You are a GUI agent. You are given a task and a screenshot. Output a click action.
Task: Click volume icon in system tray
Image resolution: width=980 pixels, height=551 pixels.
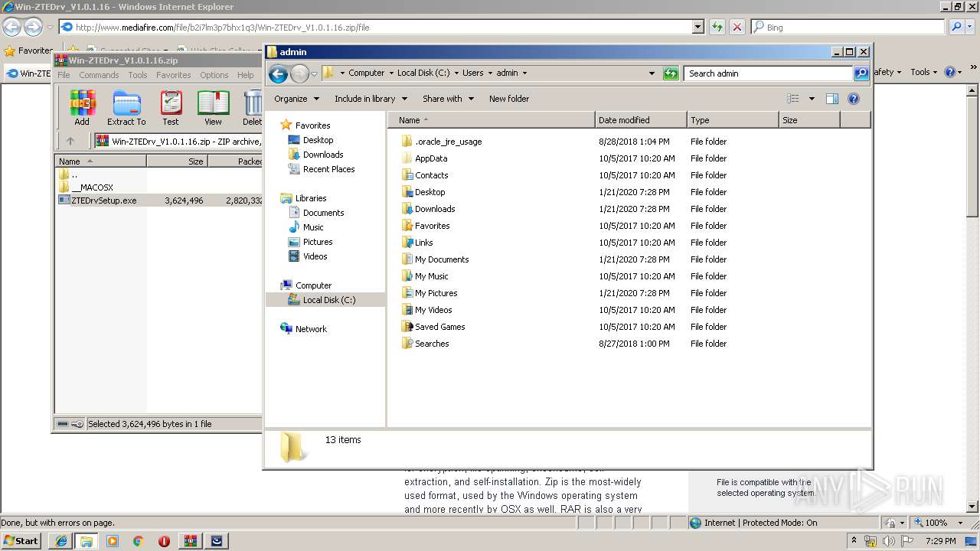tap(889, 541)
